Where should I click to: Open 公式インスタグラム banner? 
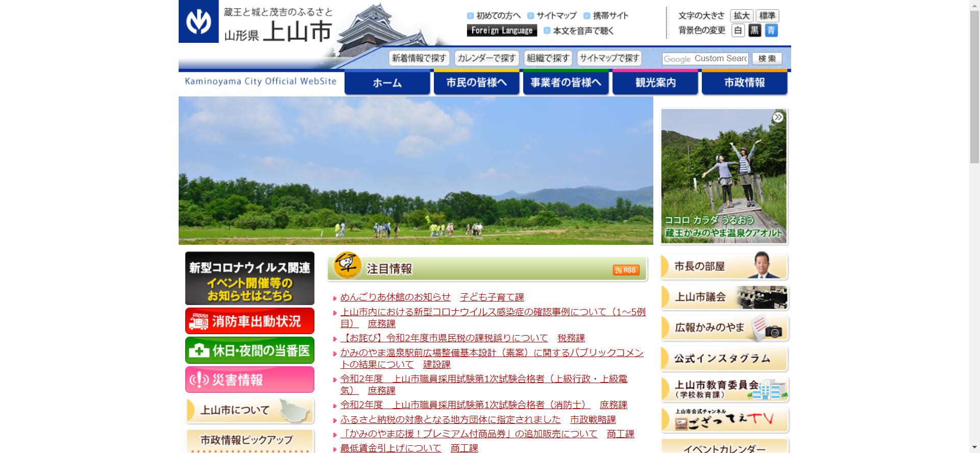coord(724,359)
